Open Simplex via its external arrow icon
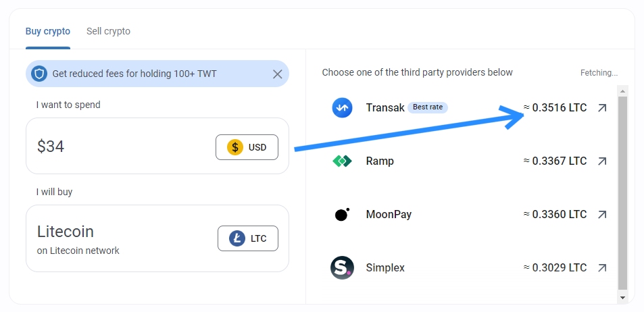 602,268
